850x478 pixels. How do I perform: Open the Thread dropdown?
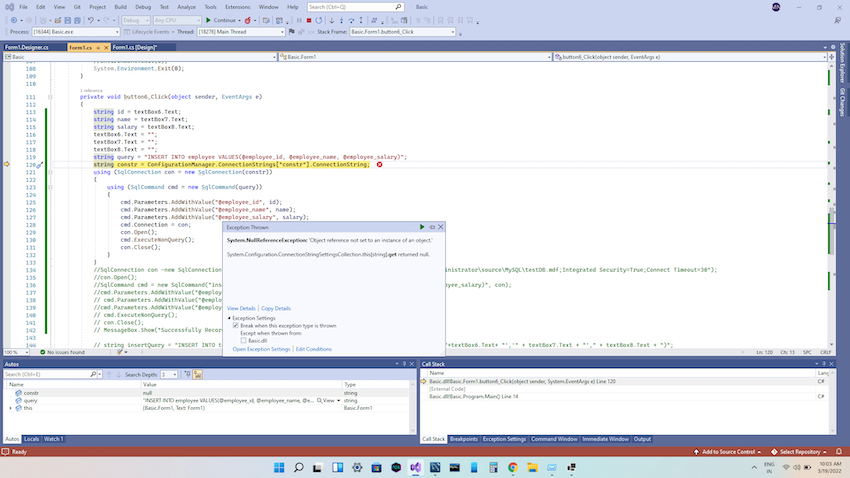pyautogui.click(x=240, y=31)
